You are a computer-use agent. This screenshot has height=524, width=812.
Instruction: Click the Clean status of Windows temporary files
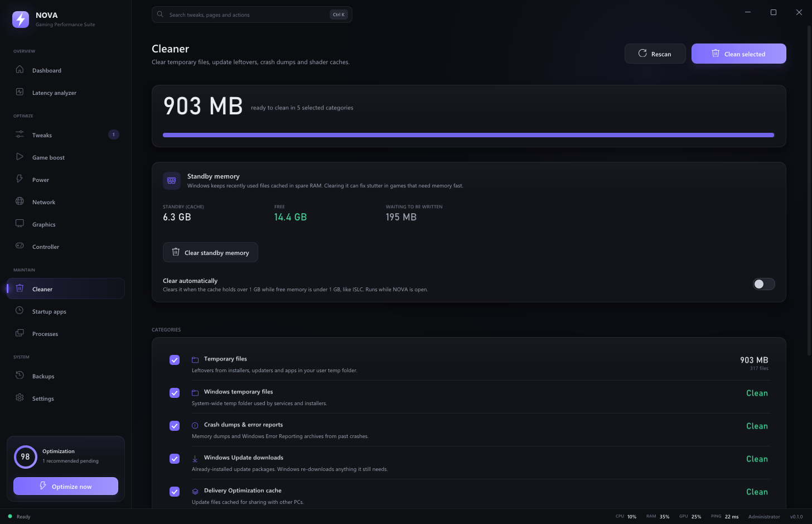point(757,393)
